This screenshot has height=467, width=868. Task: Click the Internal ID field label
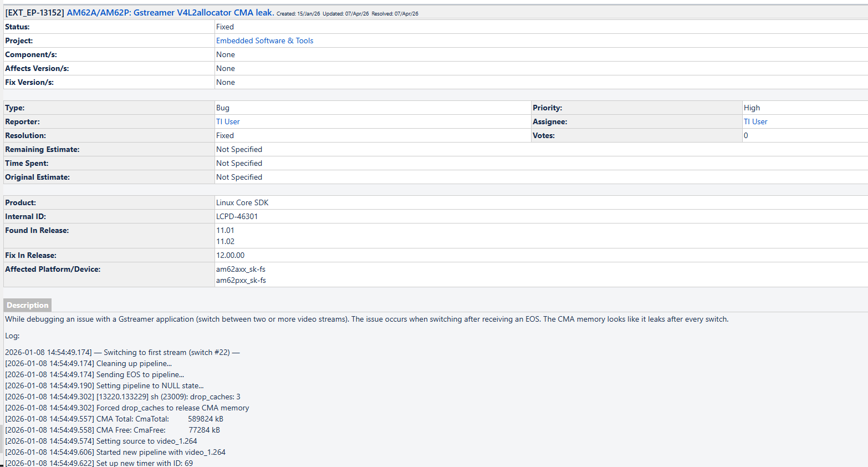(x=25, y=216)
